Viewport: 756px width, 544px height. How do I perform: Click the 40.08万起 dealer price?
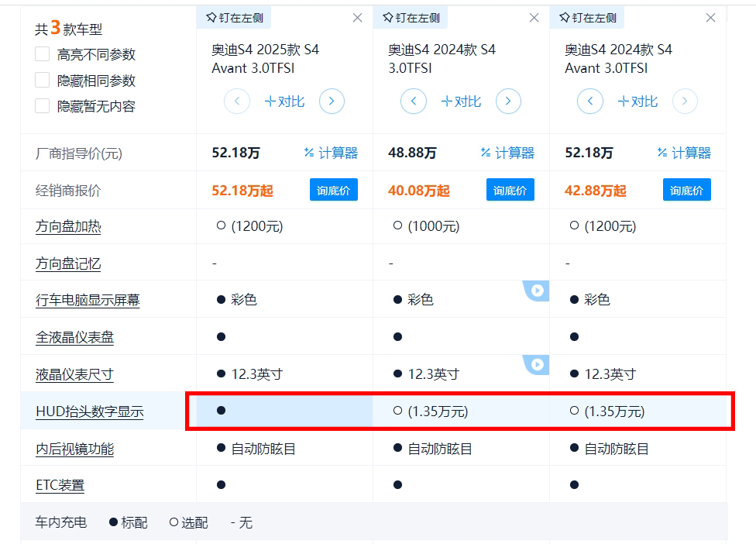point(419,191)
